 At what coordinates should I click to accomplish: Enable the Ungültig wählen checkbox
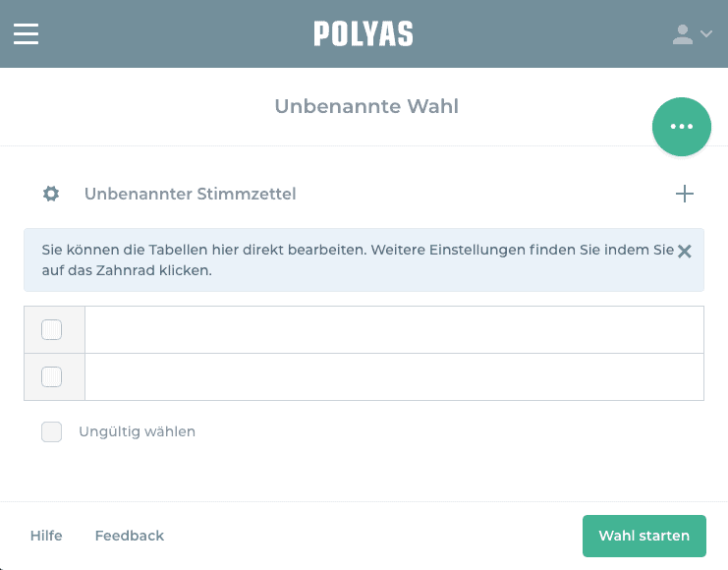pos(52,431)
